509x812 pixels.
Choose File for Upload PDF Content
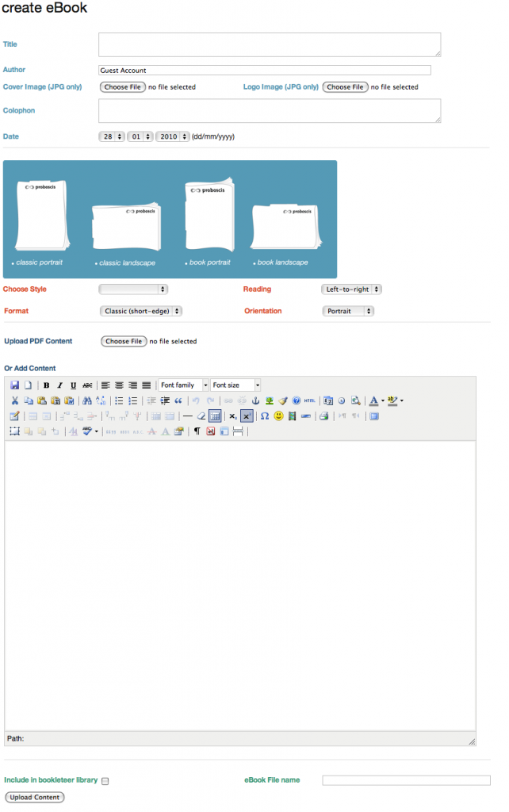[124, 341]
